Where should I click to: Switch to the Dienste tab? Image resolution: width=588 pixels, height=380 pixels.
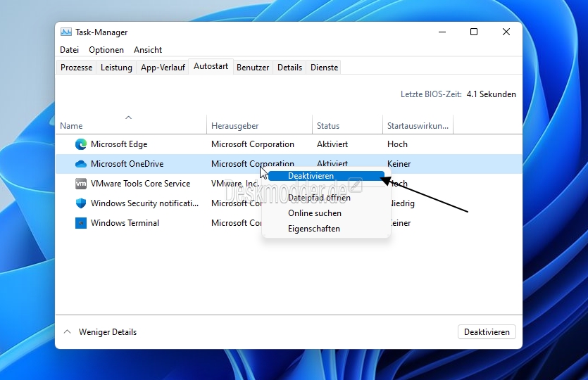pos(325,68)
